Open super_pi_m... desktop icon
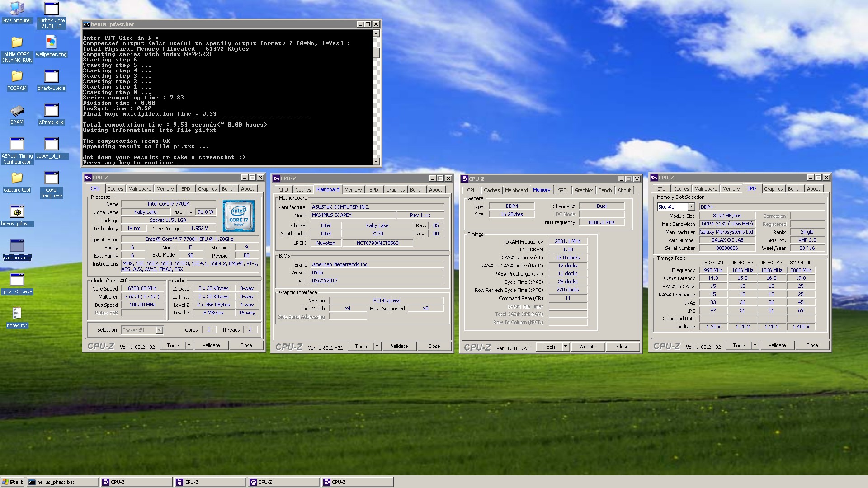The height and width of the screenshot is (488, 868). (x=51, y=148)
